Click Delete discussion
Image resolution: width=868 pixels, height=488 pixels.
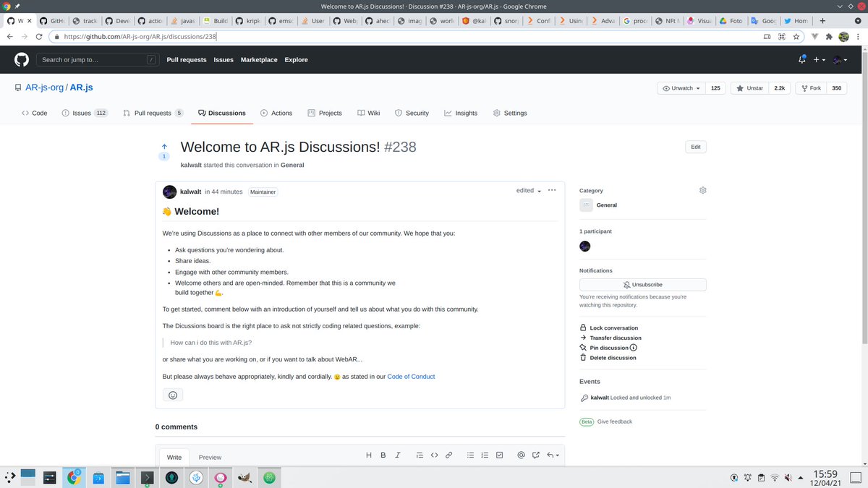tap(608, 358)
